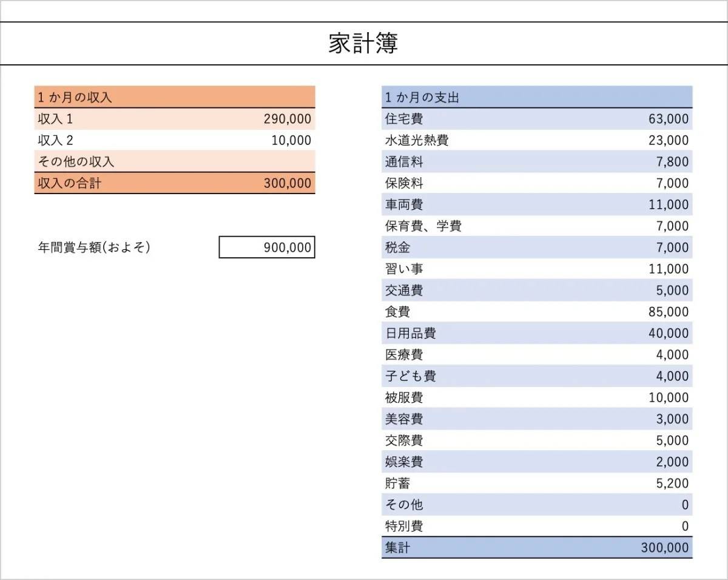Select the 娯楽費 label
Viewport: 728px width, 580px height.
tap(404, 462)
